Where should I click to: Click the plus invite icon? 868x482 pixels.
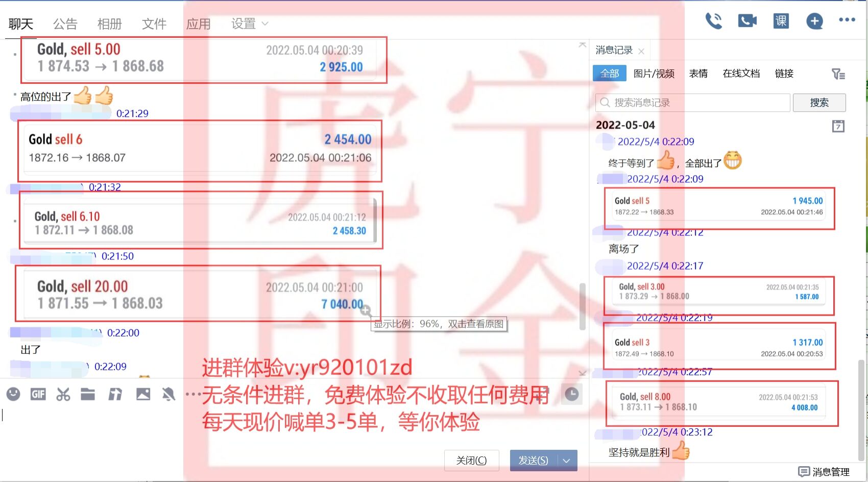[814, 21]
